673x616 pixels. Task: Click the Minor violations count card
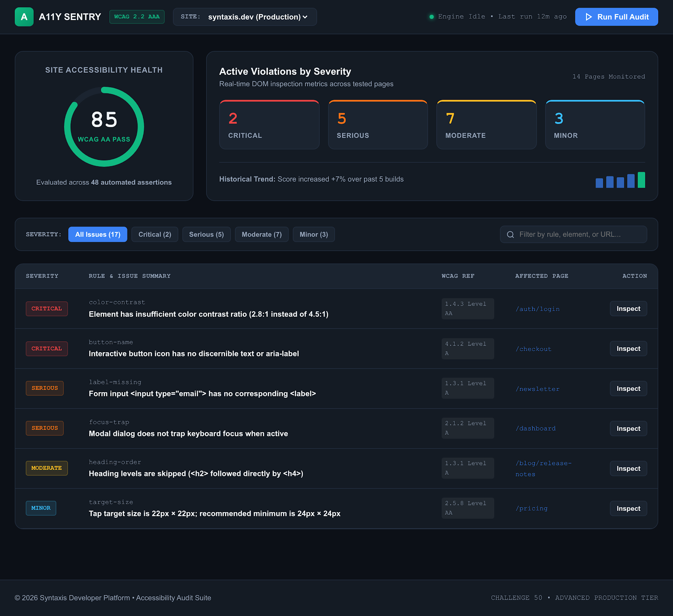pyautogui.click(x=595, y=125)
